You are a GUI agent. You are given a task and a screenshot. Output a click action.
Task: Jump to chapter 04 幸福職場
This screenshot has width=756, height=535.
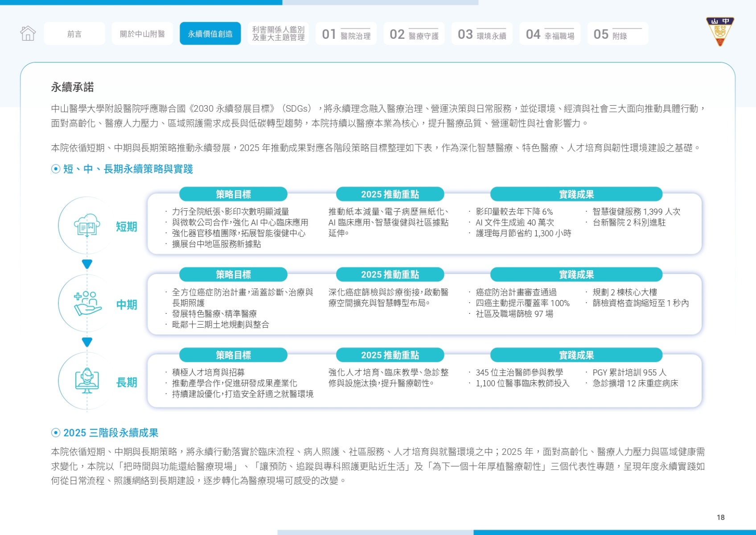[550, 33]
